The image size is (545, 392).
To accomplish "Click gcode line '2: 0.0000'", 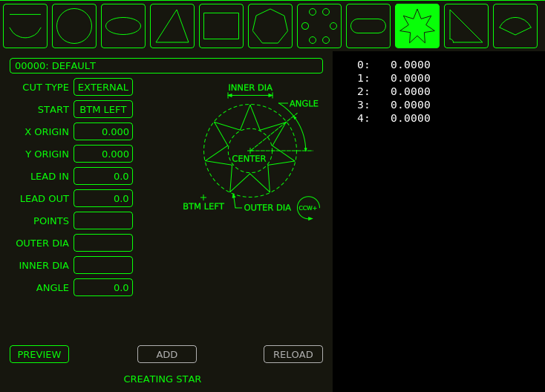I will [x=394, y=91].
